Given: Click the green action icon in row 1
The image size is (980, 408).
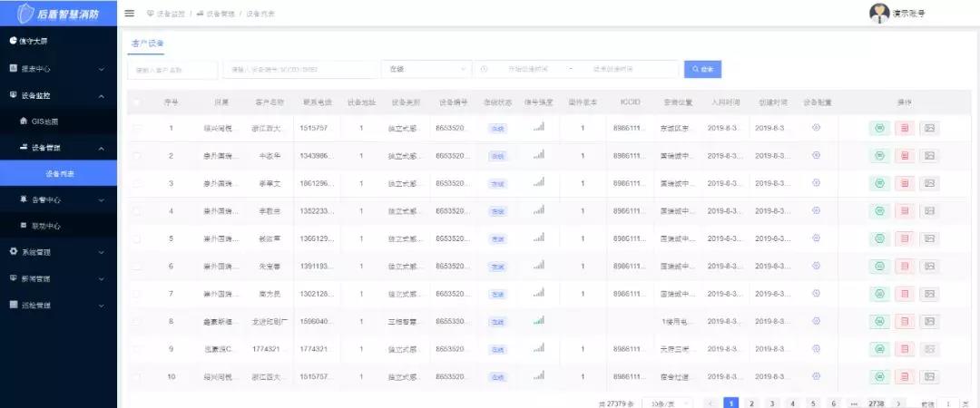Looking at the screenshot, I should pos(879,128).
